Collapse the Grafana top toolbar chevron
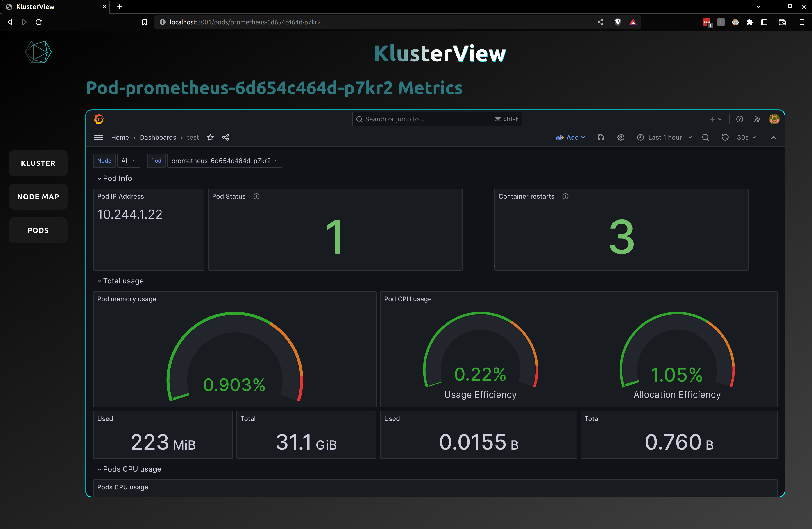 point(773,138)
